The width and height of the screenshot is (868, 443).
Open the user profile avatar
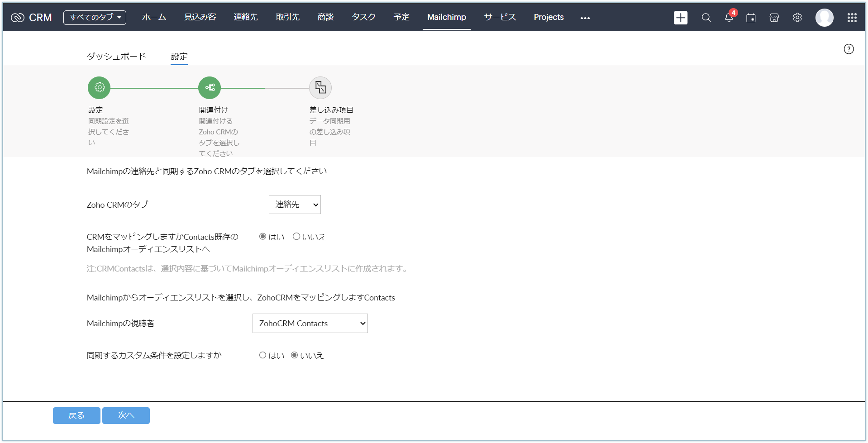click(x=825, y=18)
